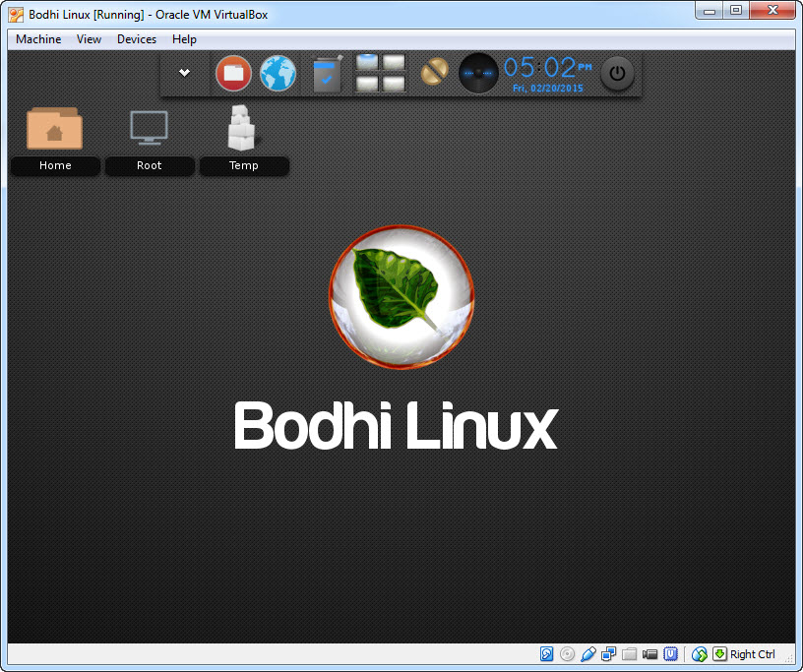Select the Temp desktop icon
Image resolution: width=803 pixels, height=672 pixels.
(242, 128)
